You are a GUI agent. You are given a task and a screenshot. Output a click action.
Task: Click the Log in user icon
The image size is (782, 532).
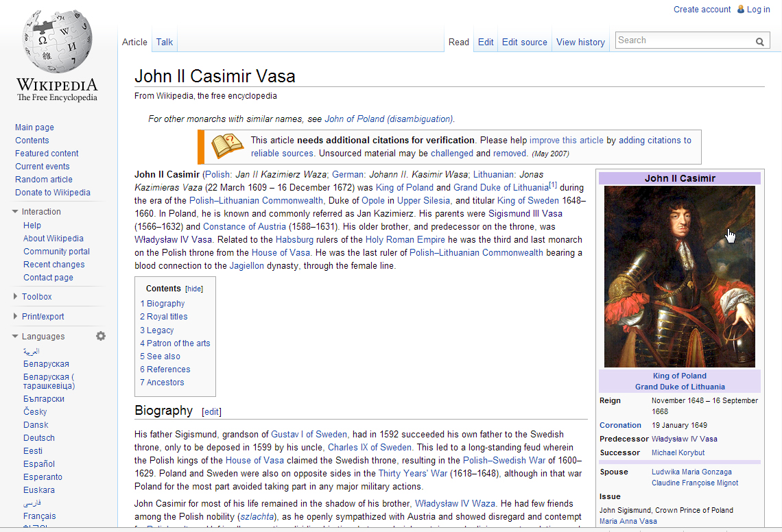[741, 9]
